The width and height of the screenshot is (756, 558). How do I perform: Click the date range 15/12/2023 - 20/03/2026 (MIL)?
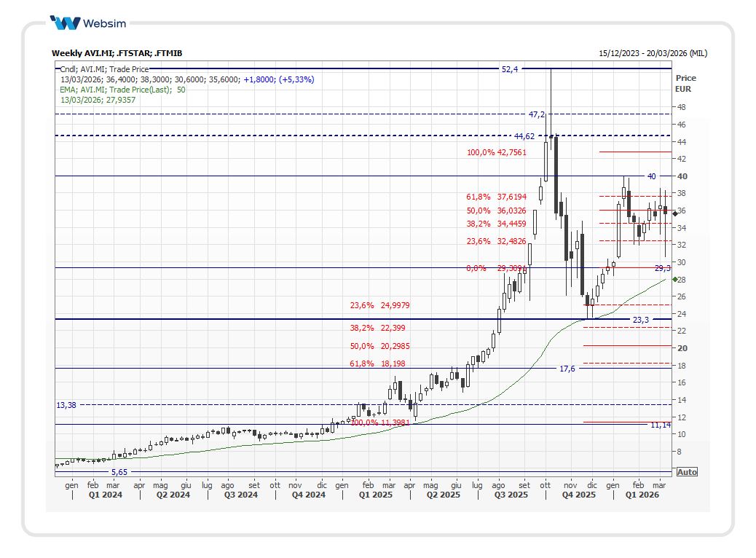[x=653, y=53]
